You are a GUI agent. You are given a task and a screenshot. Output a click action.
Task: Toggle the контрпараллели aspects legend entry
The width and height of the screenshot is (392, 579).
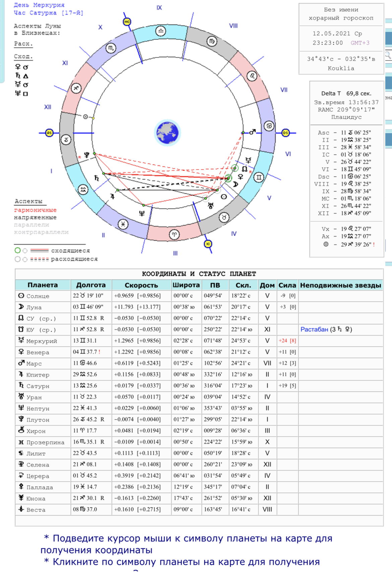41,232
